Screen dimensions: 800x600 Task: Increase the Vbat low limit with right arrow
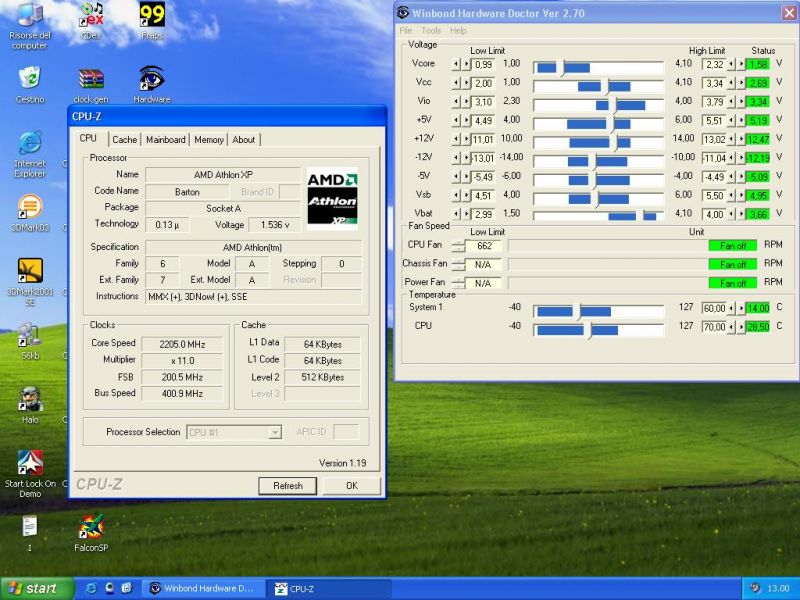point(466,214)
